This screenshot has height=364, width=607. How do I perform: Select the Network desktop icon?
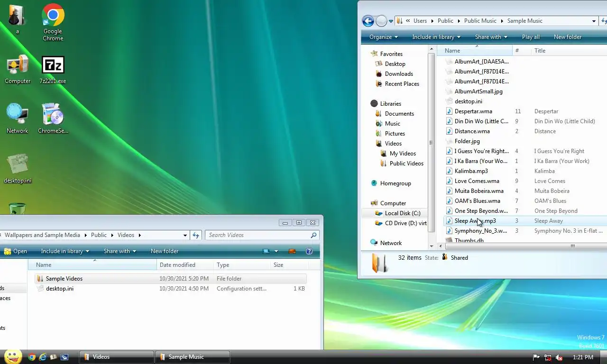point(18,118)
